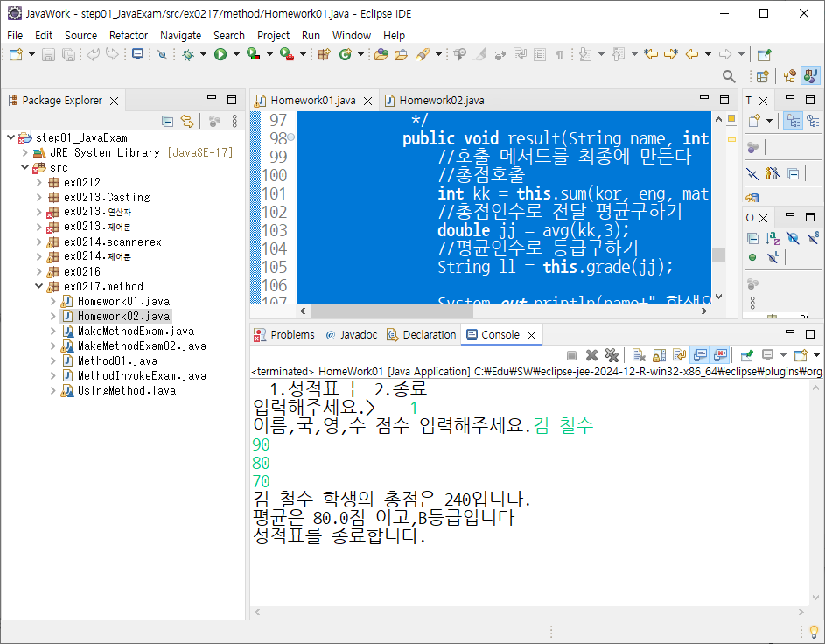Go to Last Edit Location icon
The image size is (825, 644).
click(651, 54)
